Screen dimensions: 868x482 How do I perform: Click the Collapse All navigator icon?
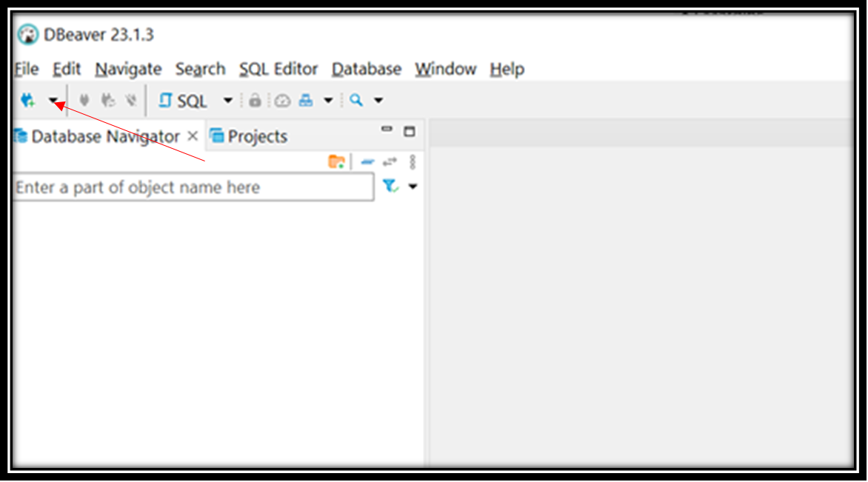(367, 162)
